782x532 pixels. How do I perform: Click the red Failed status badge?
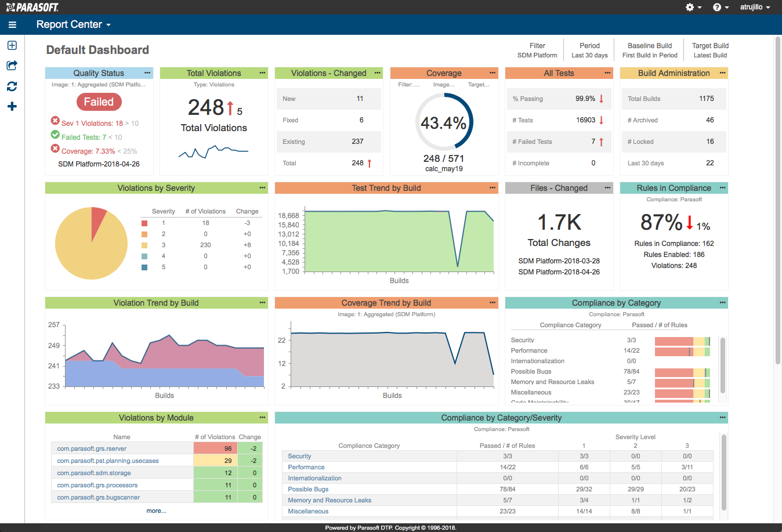click(99, 102)
